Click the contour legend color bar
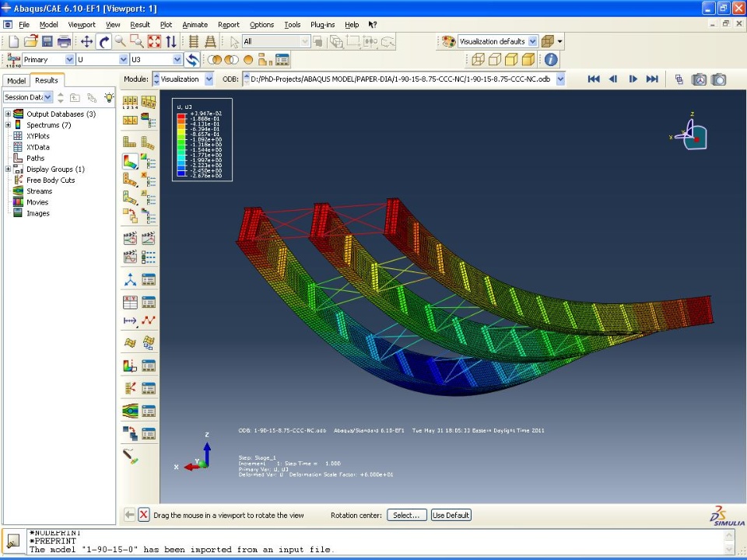Image resolution: width=747 pixels, height=560 pixels. point(181,145)
